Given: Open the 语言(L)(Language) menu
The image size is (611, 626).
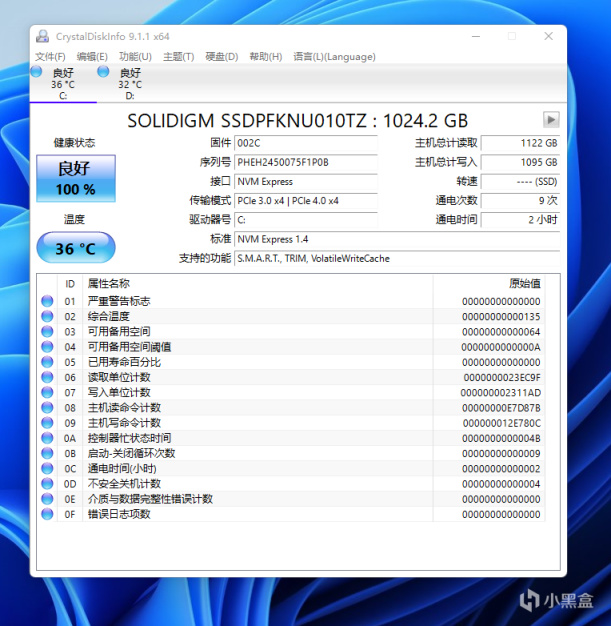Looking at the screenshot, I should tap(334, 57).
